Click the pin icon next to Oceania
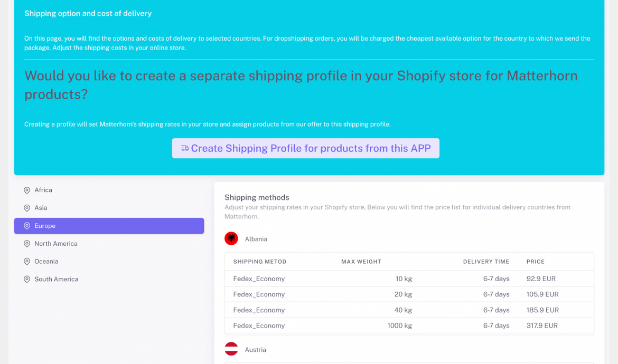The height and width of the screenshot is (364, 618). (27, 261)
